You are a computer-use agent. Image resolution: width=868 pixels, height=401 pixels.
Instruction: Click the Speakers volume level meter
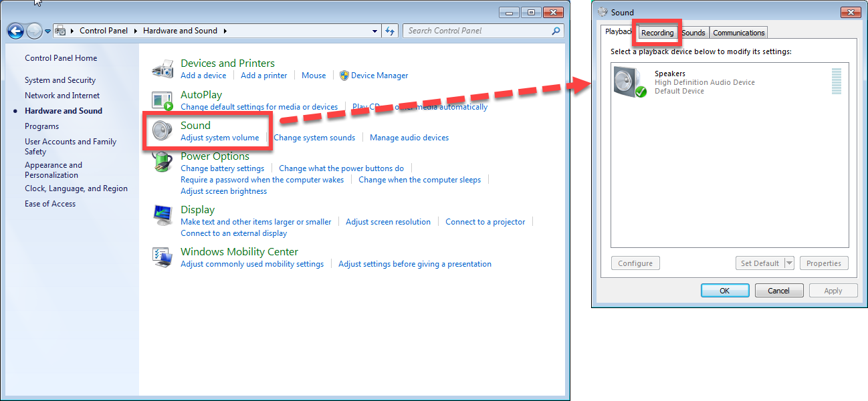(836, 82)
